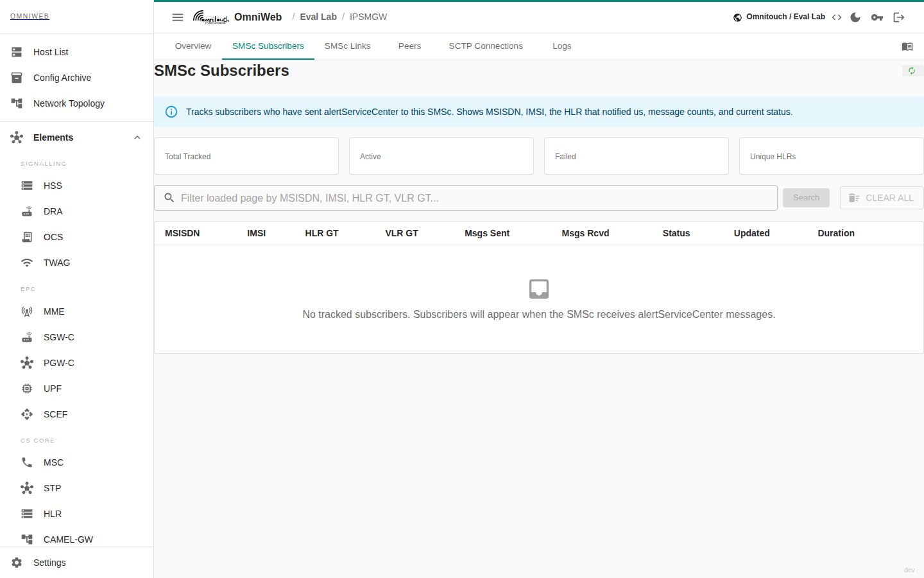
Task: Open DRA element in sidebar
Action: coord(77,211)
